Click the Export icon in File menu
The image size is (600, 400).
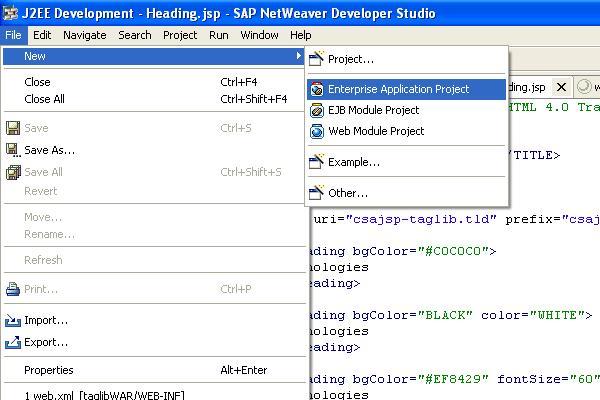[x=13, y=342]
